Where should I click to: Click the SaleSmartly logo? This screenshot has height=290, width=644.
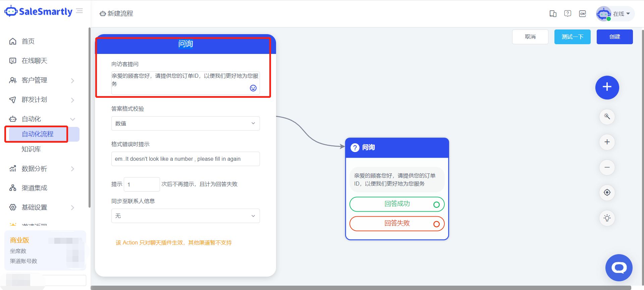click(x=38, y=11)
